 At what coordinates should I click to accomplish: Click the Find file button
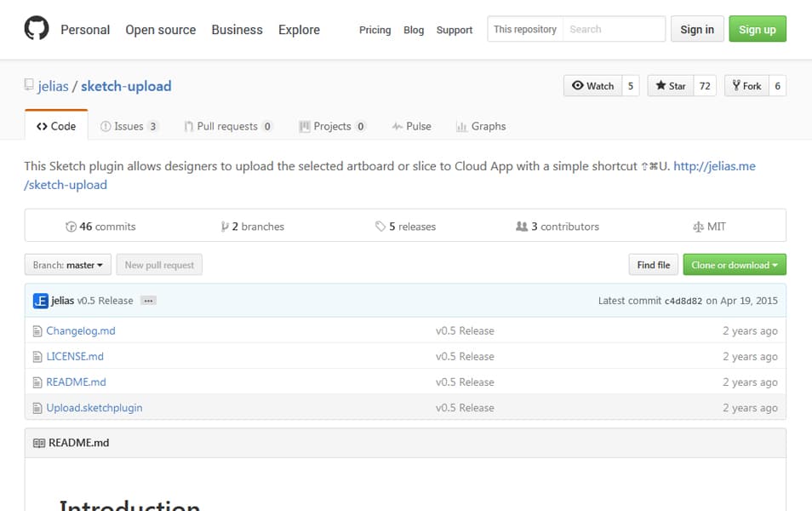[x=653, y=265]
